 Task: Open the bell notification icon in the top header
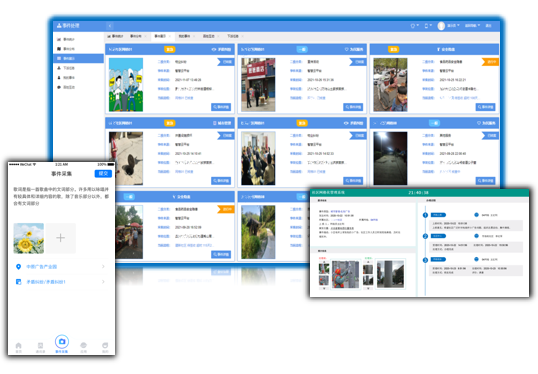click(414, 26)
